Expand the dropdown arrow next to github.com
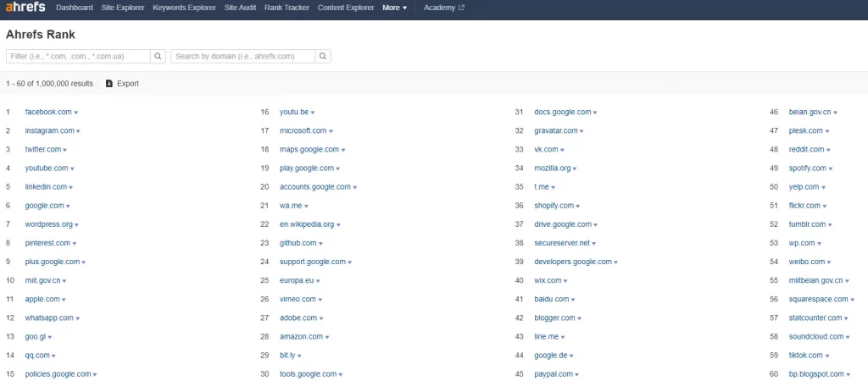 pyautogui.click(x=320, y=243)
